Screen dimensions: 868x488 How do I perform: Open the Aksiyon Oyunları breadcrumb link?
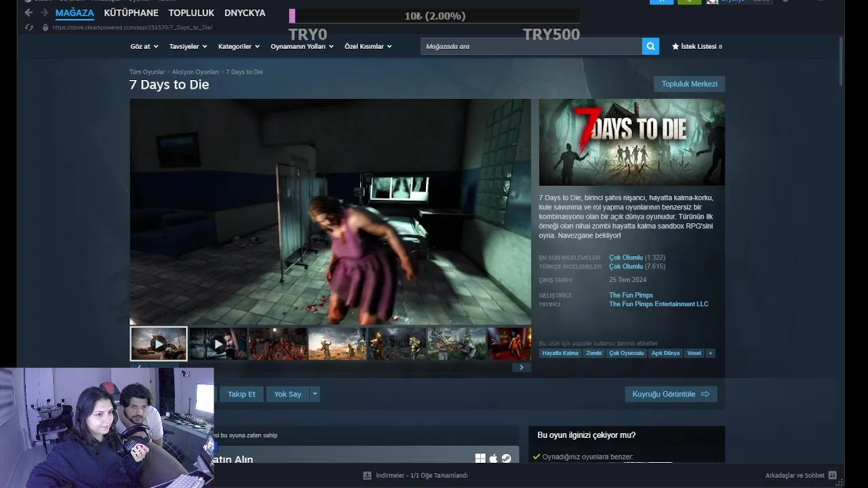click(x=195, y=72)
